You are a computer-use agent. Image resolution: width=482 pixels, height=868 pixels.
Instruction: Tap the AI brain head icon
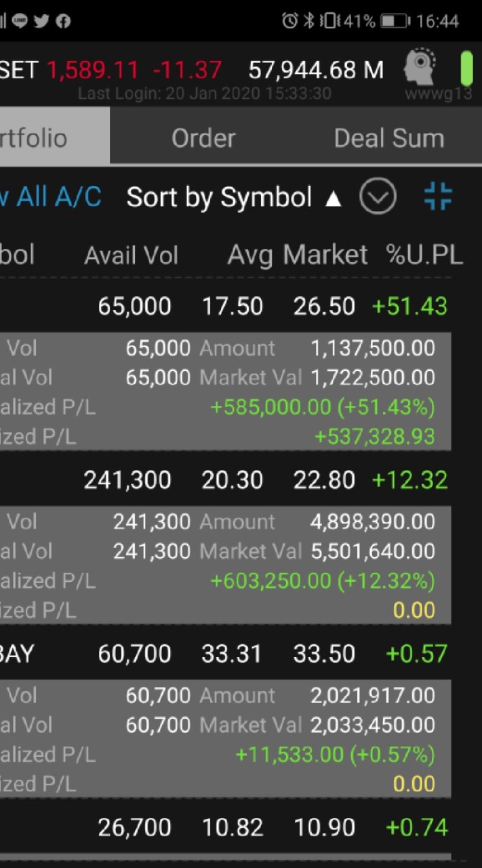(x=420, y=66)
